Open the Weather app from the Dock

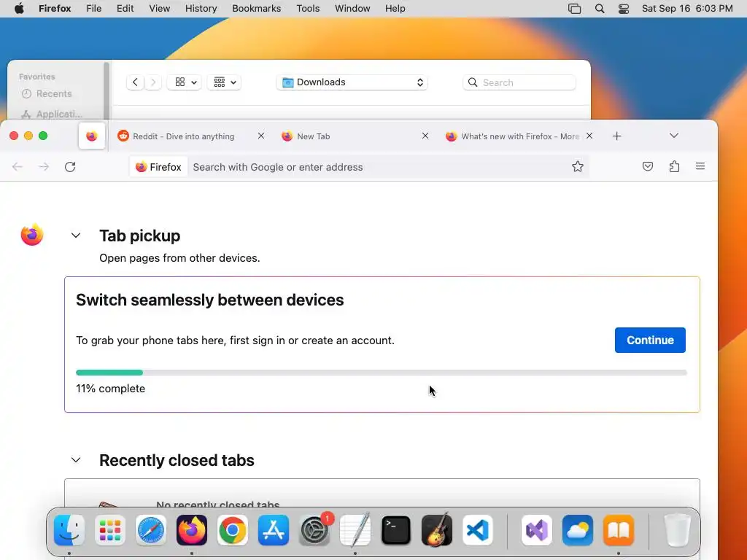[578, 530]
